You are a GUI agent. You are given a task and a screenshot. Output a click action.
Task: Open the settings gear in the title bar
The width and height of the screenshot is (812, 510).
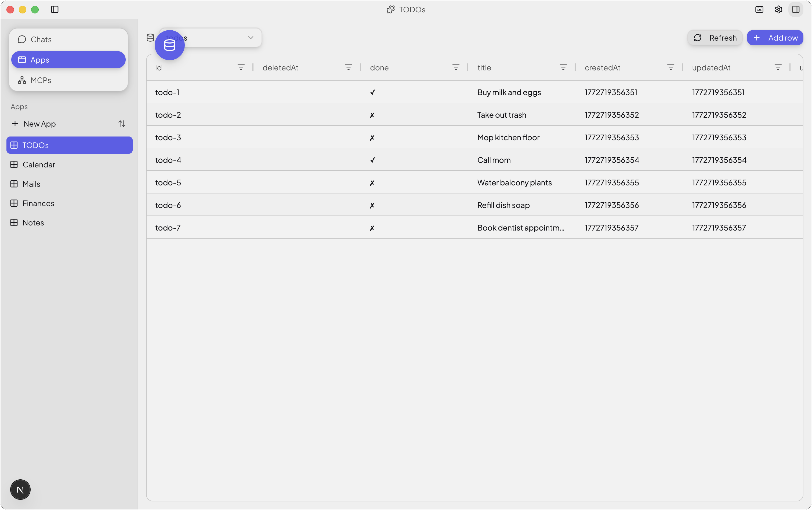778,9
